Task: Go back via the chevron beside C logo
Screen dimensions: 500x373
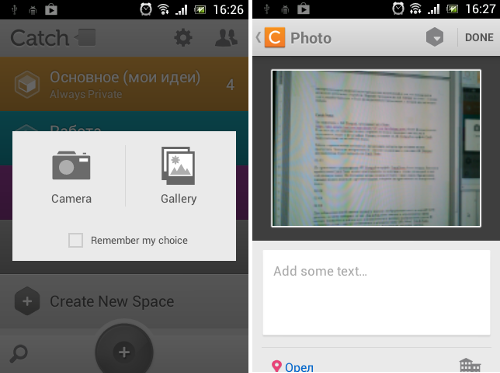Action: [x=258, y=37]
